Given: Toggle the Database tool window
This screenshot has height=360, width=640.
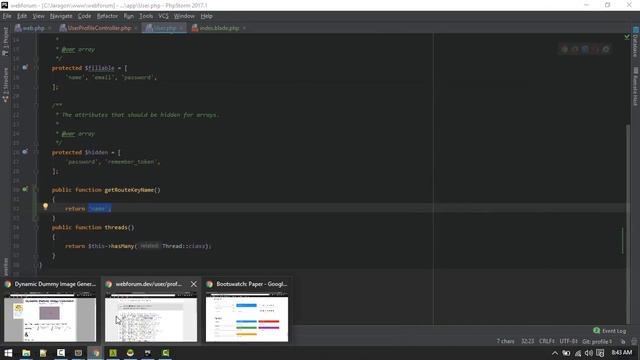Looking at the screenshot, I should click(635, 42).
